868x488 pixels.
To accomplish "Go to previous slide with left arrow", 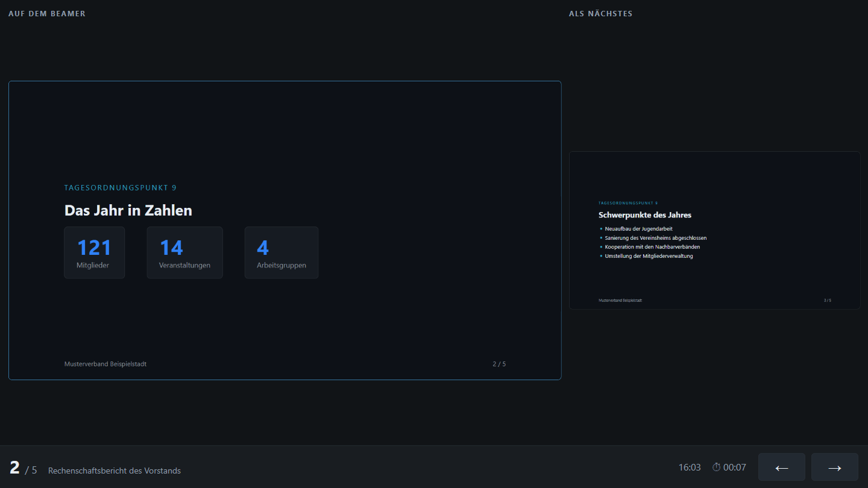I will point(781,467).
